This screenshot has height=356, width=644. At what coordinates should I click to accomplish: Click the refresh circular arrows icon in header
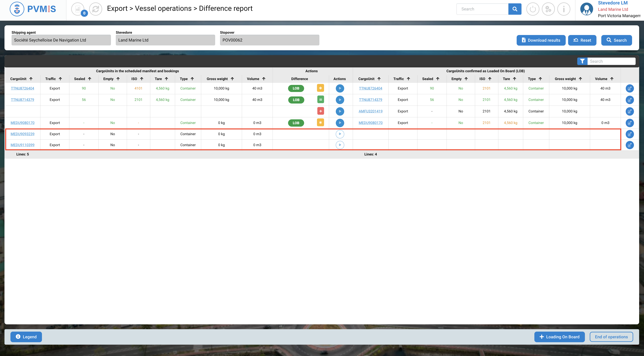pyautogui.click(x=95, y=9)
